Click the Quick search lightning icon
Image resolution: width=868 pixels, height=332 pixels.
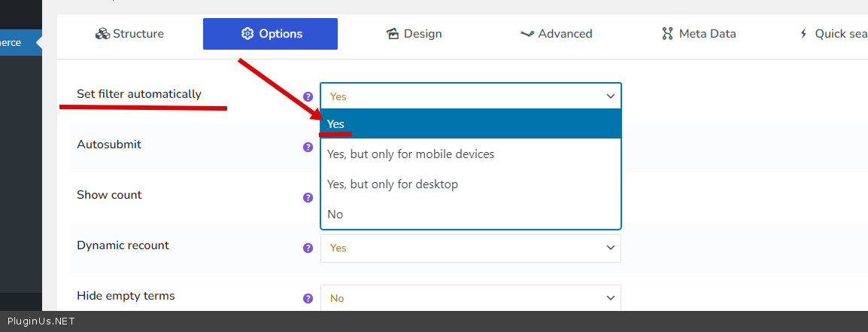[803, 34]
